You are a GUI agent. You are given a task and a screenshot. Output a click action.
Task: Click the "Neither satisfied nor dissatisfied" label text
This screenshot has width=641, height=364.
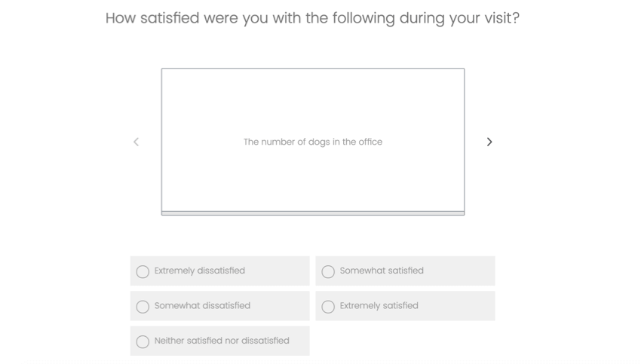222,341
